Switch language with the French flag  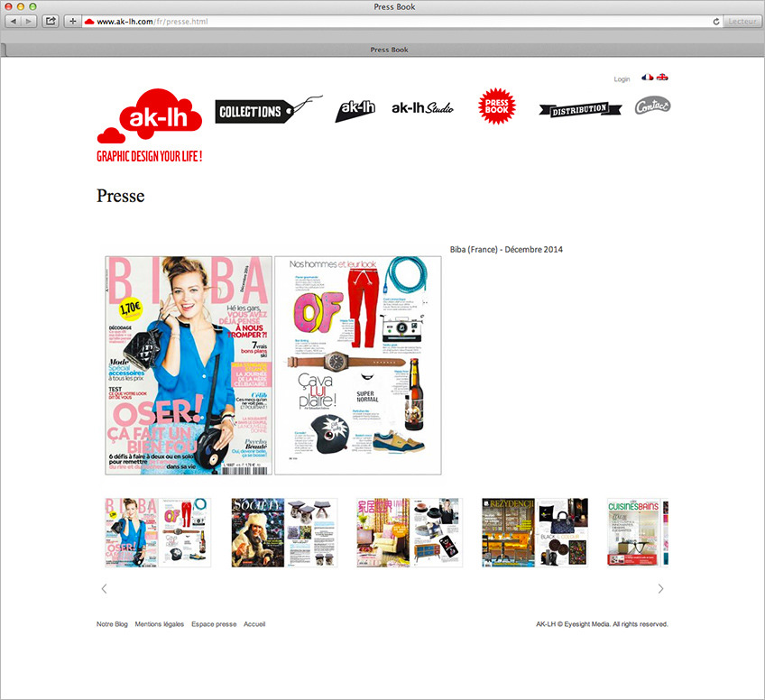tap(647, 78)
